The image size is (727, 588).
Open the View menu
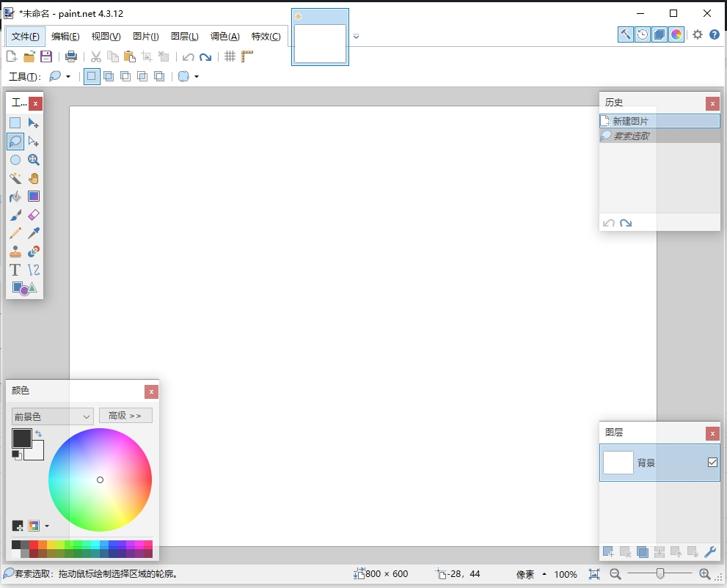click(106, 36)
